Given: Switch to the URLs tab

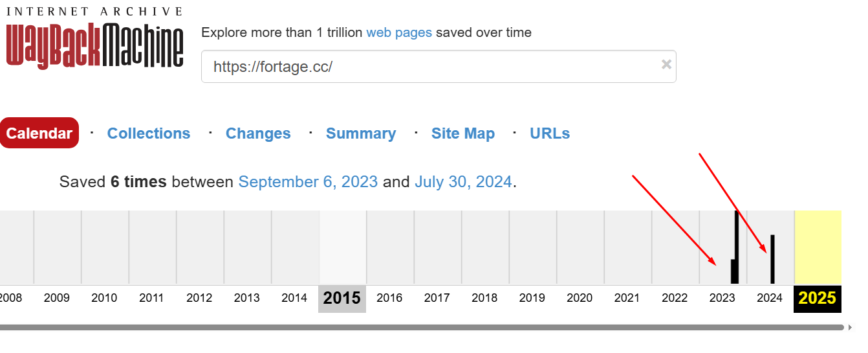Looking at the screenshot, I should pyautogui.click(x=550, y=133).
